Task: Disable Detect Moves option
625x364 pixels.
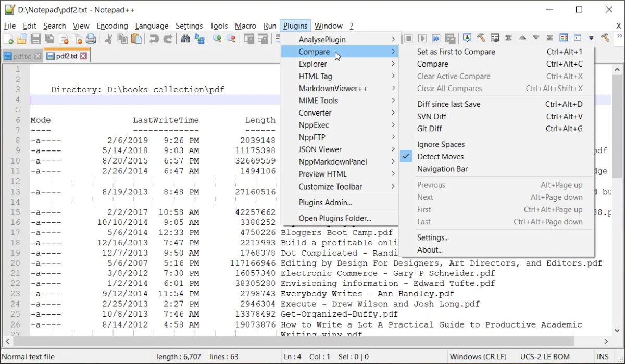Action: click(441, 156)
